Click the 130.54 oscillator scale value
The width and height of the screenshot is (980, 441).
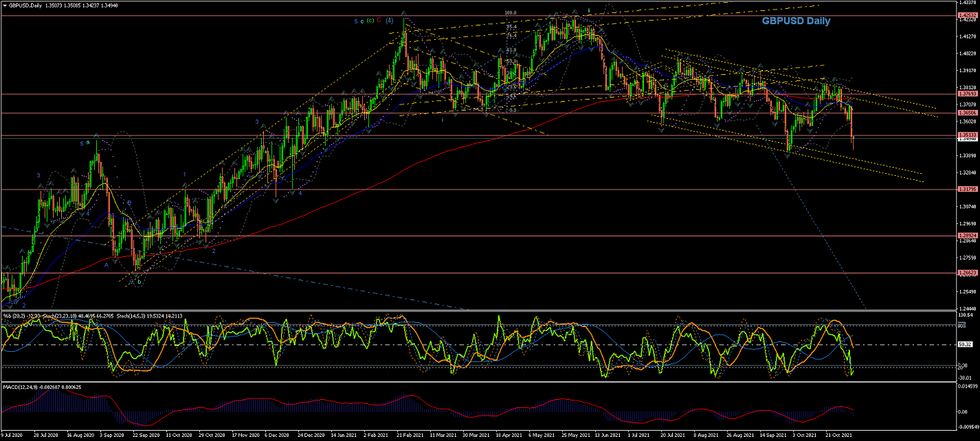click(x=966, y=314)
